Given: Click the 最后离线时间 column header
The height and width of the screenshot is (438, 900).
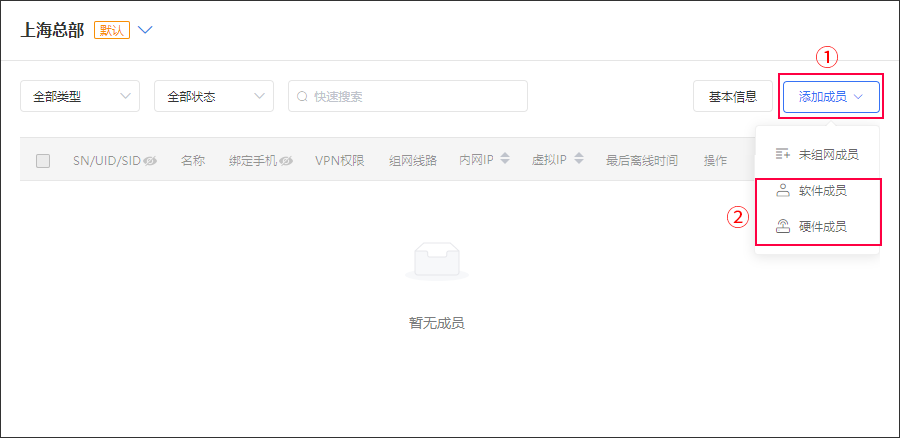Looking at the screenshot, I should pos(642,160).
